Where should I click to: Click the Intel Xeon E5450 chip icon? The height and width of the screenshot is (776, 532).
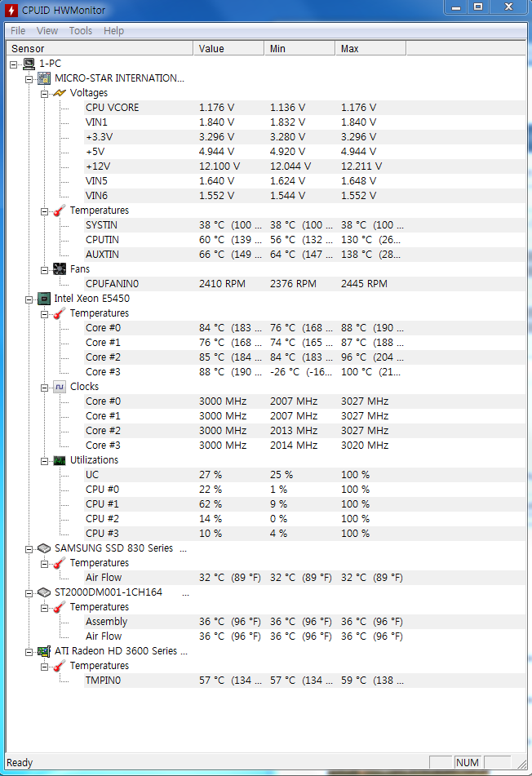coord(44,299)
